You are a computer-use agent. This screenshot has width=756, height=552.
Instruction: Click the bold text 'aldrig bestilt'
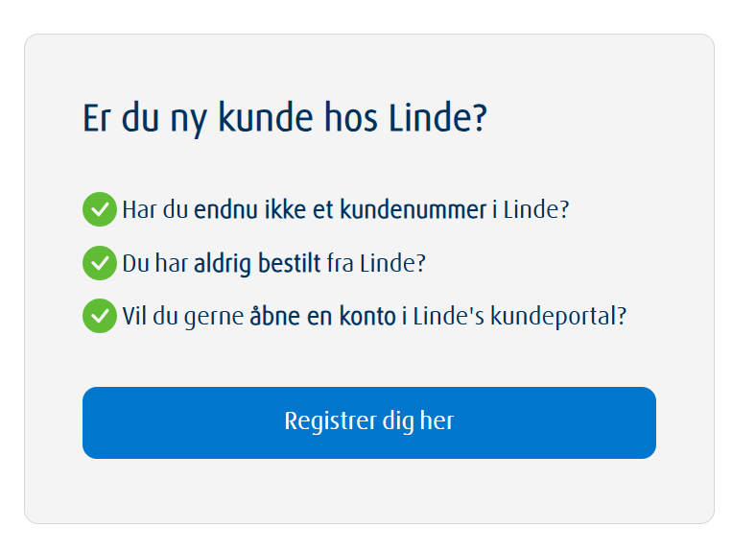pyautogui.click(x=257, y=263)
